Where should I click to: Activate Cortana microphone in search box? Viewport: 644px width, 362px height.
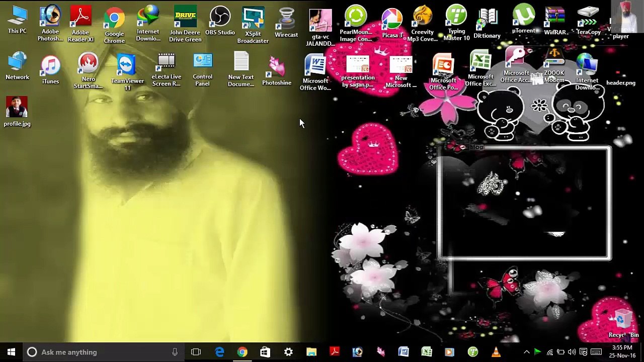tap(175, 352)
